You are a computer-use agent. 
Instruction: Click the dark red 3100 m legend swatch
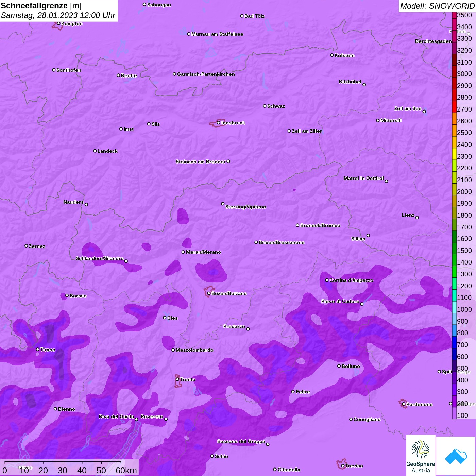pos(454,60)
